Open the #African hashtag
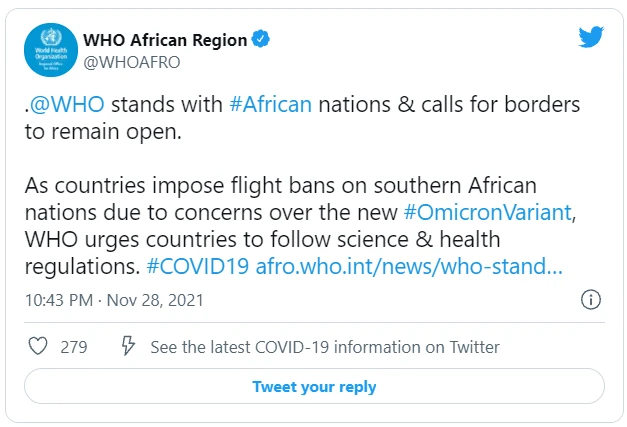 pyautogui.click(x=270, y=105)
